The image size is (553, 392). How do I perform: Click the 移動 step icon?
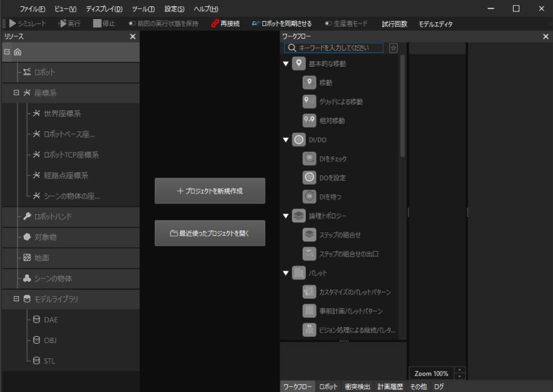pos(310,83)
